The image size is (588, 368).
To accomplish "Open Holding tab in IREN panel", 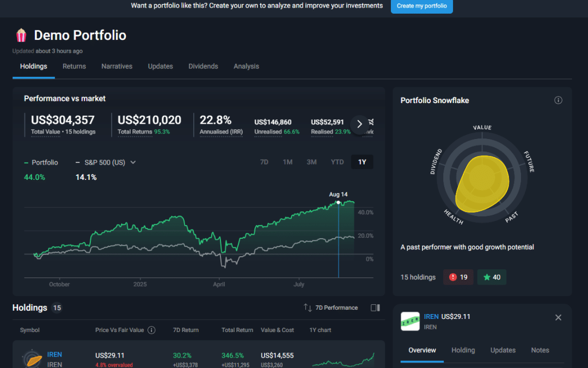I will pos(463,351).
